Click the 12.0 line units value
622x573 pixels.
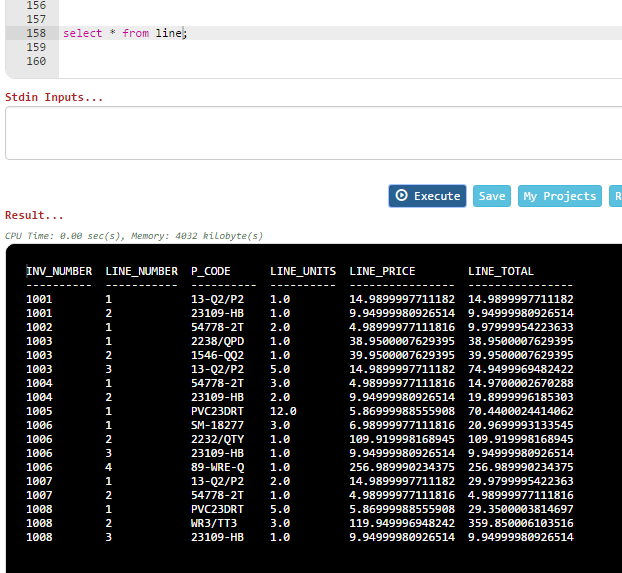click(x=283, y=411)
